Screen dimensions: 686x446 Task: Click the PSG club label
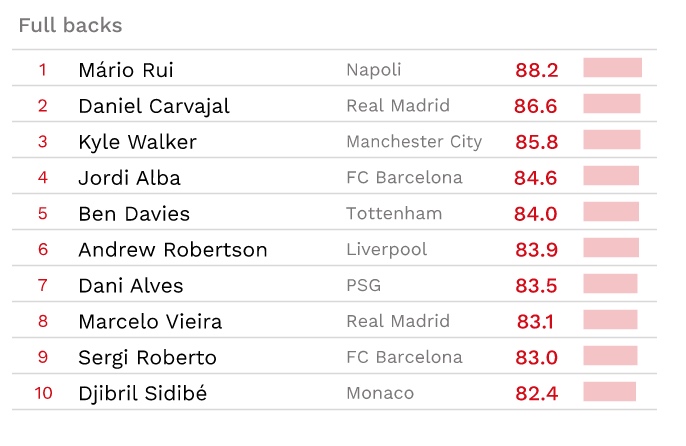click(364, 286)
